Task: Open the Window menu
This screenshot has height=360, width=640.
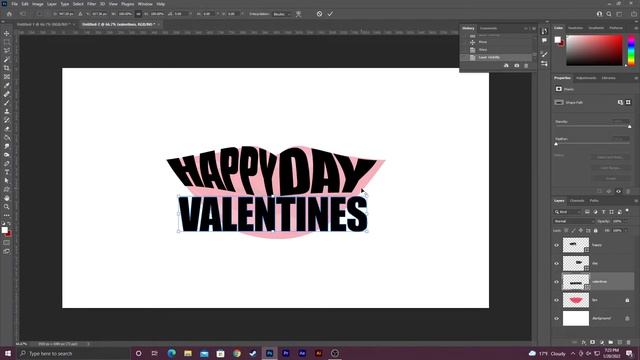Action: (x=145, y=4)
